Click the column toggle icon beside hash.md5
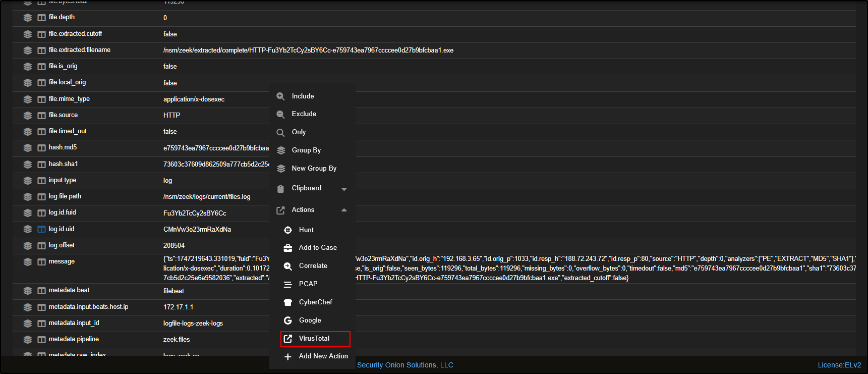Image resolution: width=868 pixels, height=374 pixels. (x=41, y=148)
